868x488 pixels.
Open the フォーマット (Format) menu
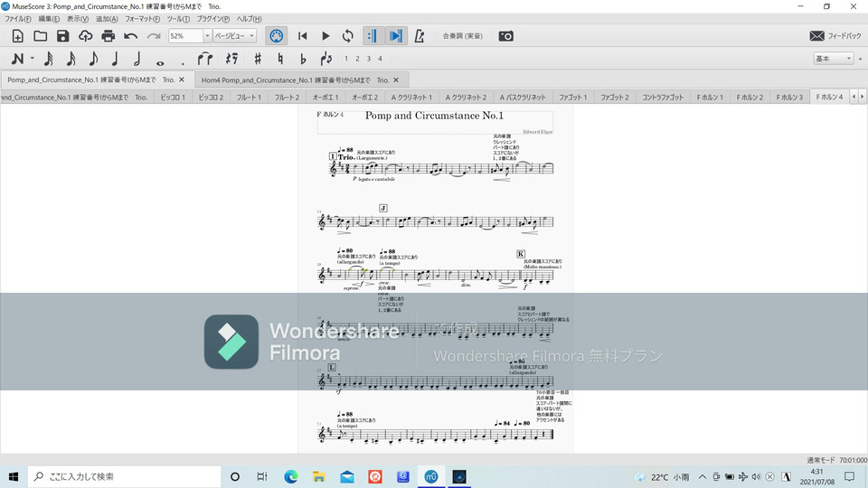pos(142,19)
